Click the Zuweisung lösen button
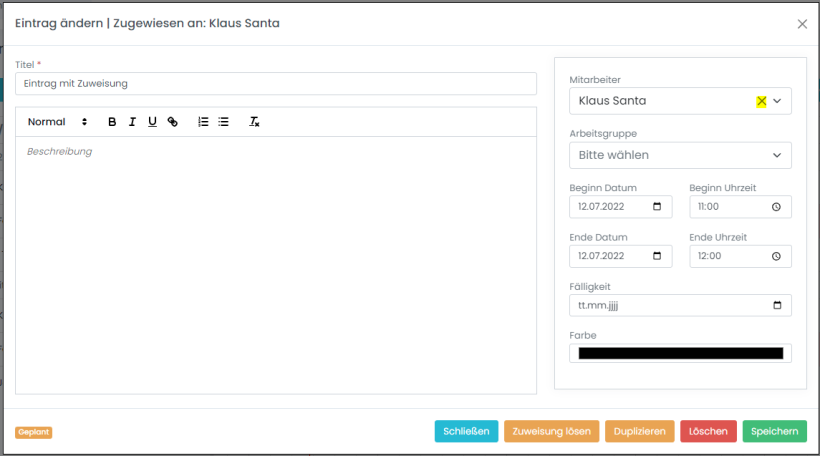This screenshot has height=456, width=820. coord(551,431)
